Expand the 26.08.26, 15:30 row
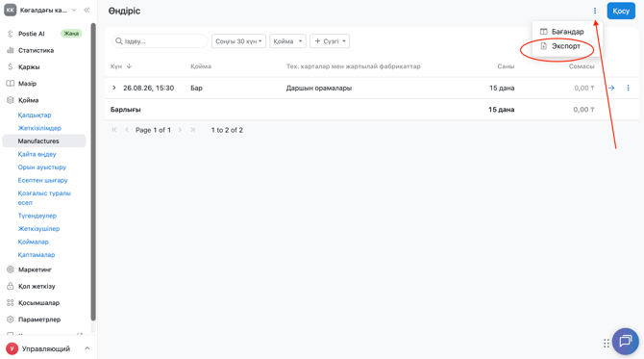The width and height of the screenshot is (644, 359). 114,88
